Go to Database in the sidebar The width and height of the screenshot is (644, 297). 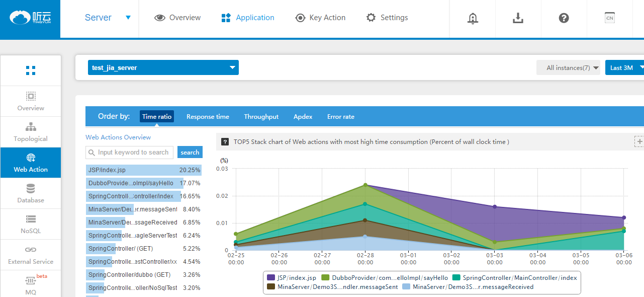click(31, 193)
